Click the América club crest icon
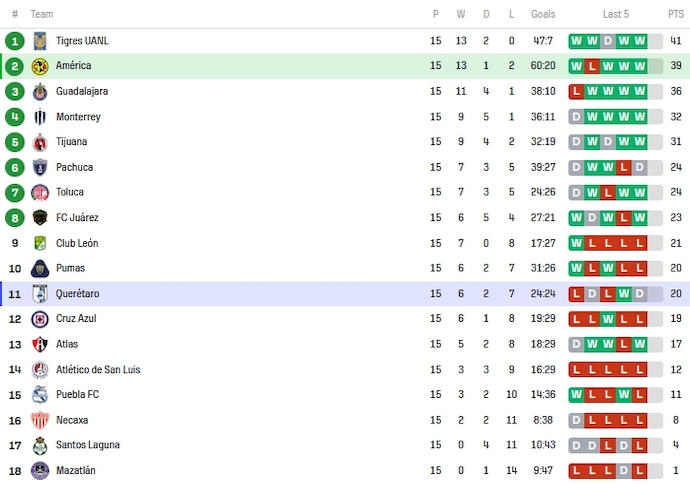690x484 pixels. tap(40, 66)
